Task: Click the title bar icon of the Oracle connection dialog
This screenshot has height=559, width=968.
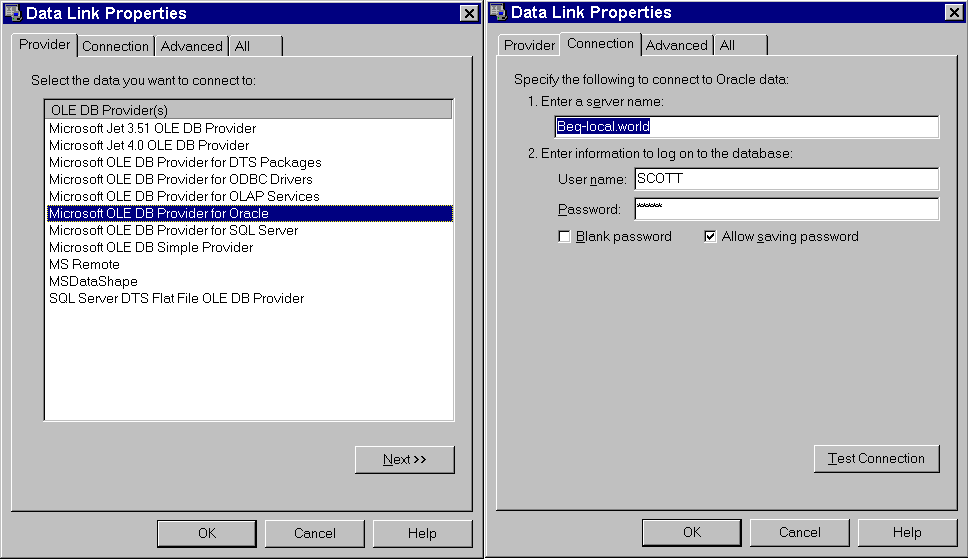Action: [498, 13]
